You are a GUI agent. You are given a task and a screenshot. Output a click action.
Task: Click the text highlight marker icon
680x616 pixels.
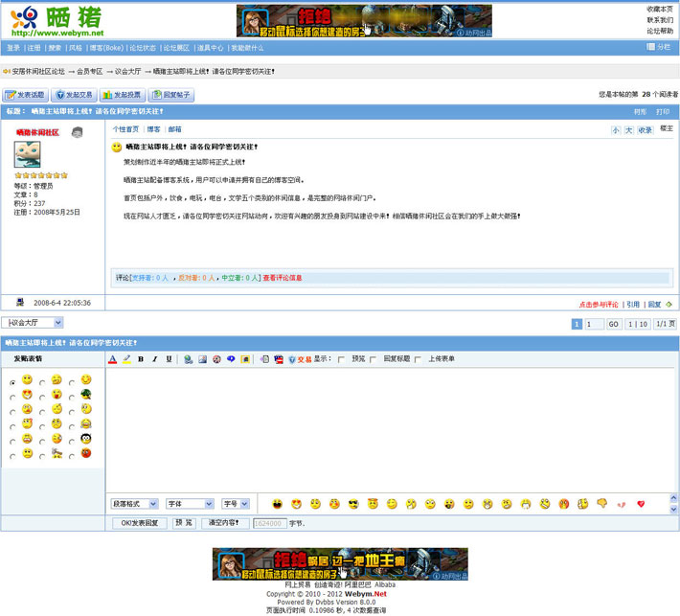pyautogui.click(x=126, y=359)
